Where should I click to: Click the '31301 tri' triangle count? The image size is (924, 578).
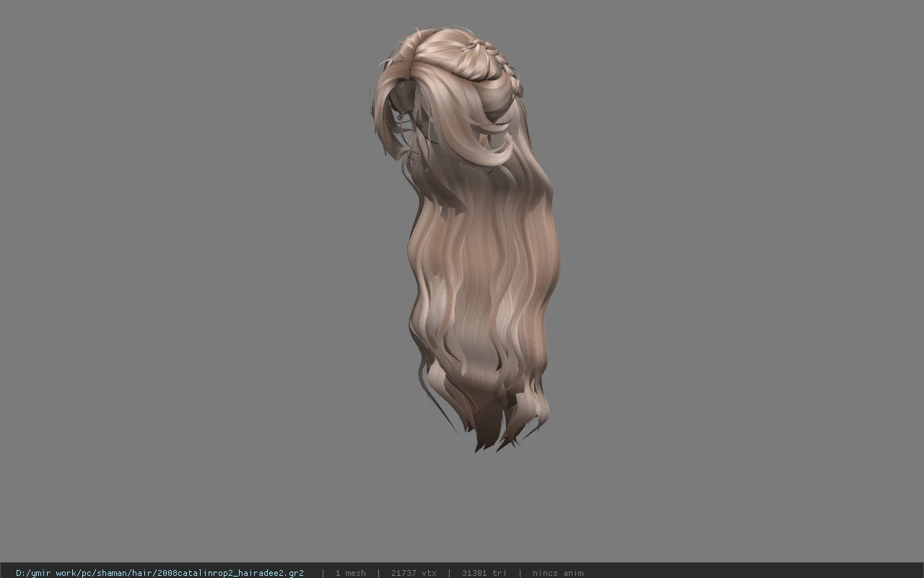point(484,573)
